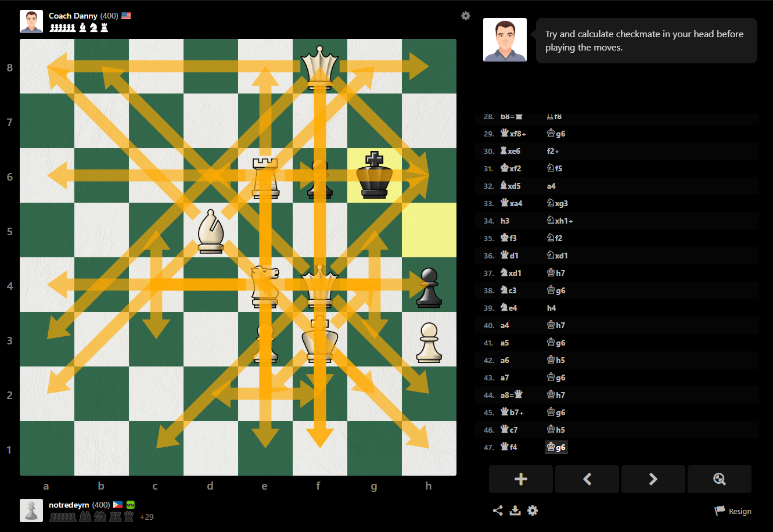
Task: Jump to move 30 black f2+
Action: coord(553,151)
